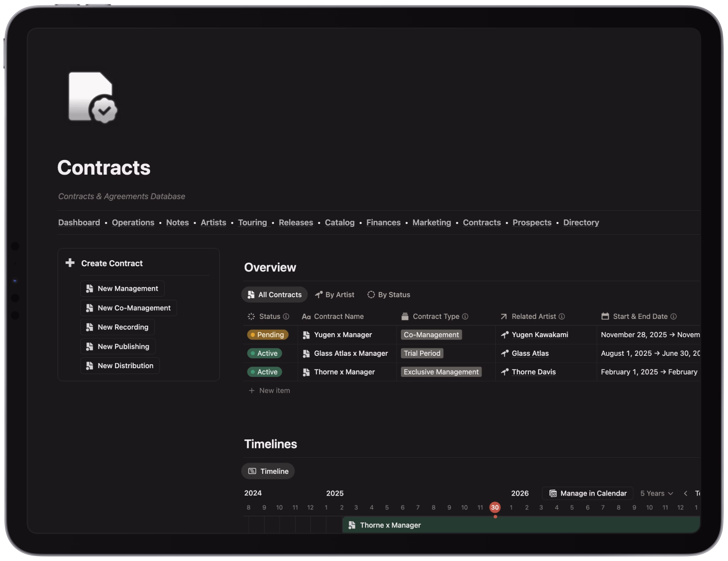The image size is (728, 561).
Task: Open the Thorne Davis artist link
Action: (534, 372)
